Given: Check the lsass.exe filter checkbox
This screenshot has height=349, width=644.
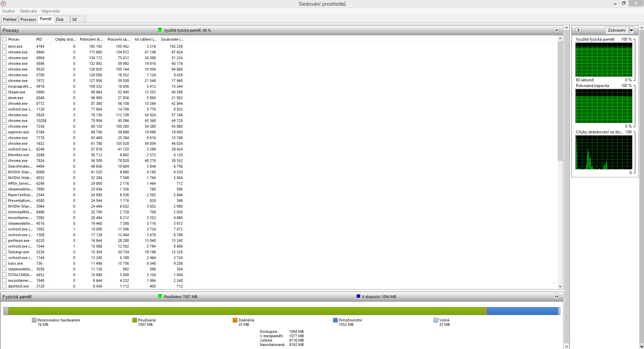Looking at the screenshot, I should coord(4,263).
